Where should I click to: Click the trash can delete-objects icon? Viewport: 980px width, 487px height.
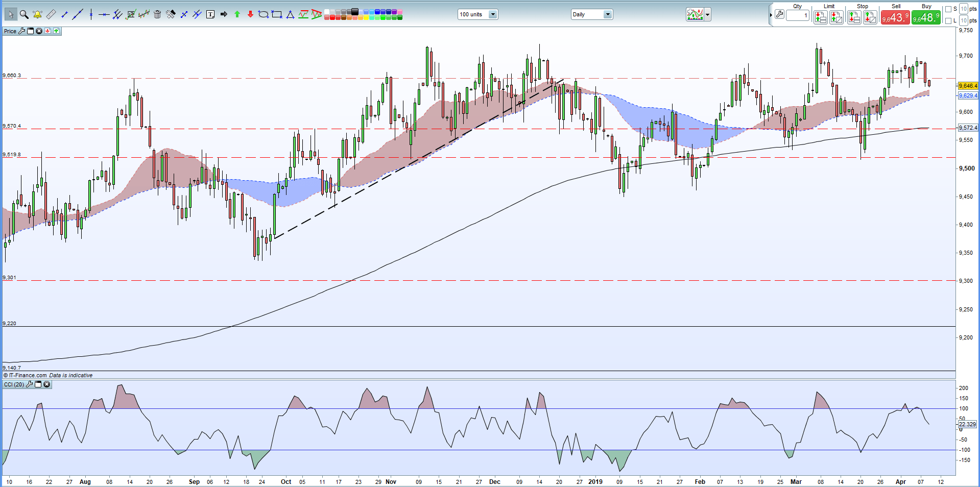point(157,14)
